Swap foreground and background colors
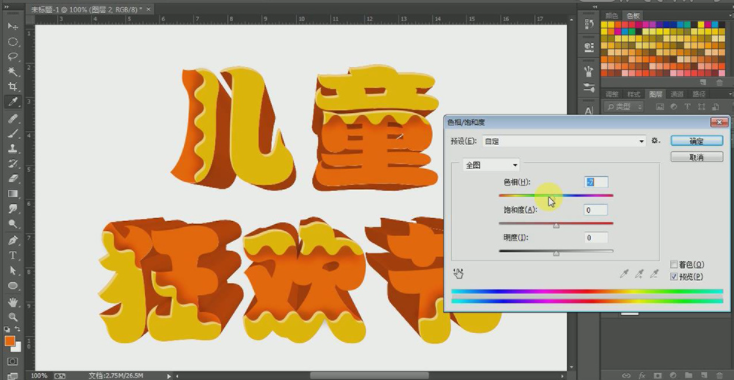Viewport: 734px width, 380px height. click(x=17, y=330)
